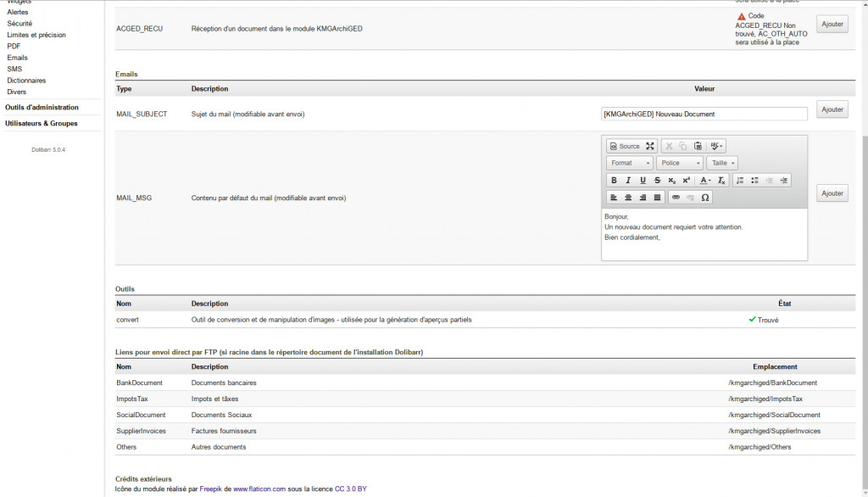Open the text color picker
This screenshot has height=497, width=868.
[705, 180]
